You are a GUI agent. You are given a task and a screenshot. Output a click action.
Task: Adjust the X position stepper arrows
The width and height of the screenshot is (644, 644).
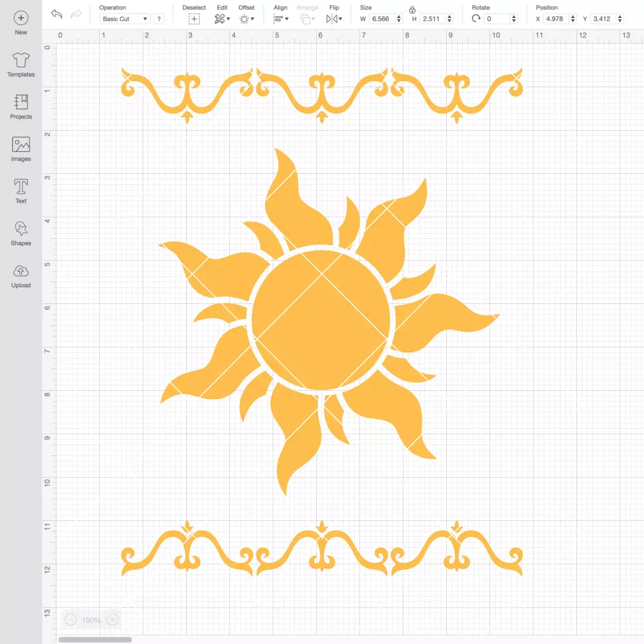pos(573,19)
